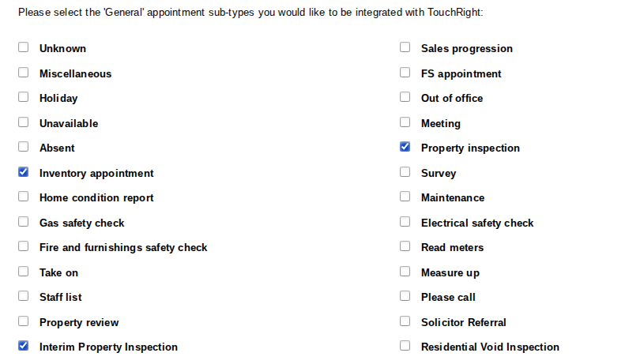Select the Survey checkbox
This screenshot has height=364, width=644.
(x=405, y=172)
